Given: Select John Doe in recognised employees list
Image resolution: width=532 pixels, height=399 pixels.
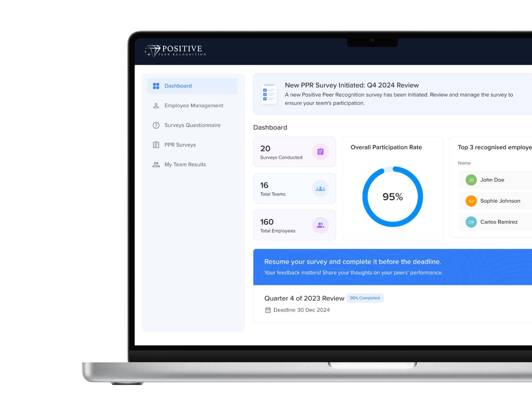Looking at the screenshot, I should pos(495,180).
